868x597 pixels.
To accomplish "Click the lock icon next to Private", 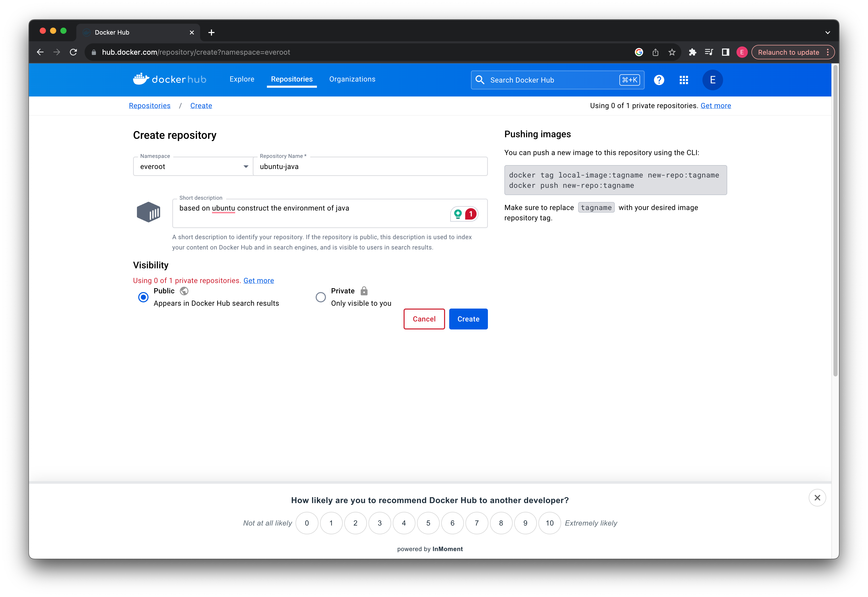I will coord(364,291).
